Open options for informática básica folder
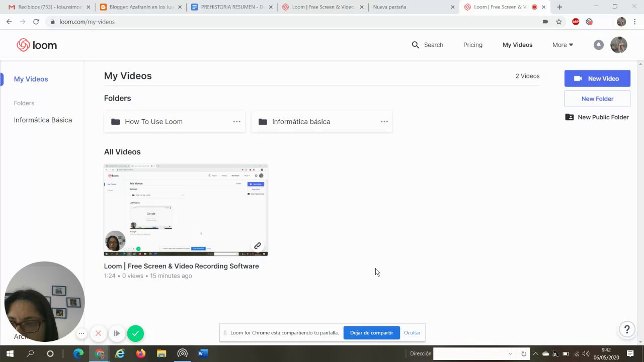The width and height of the screenshot is (644, 362). pyautogui.click(x=384, y=122)
